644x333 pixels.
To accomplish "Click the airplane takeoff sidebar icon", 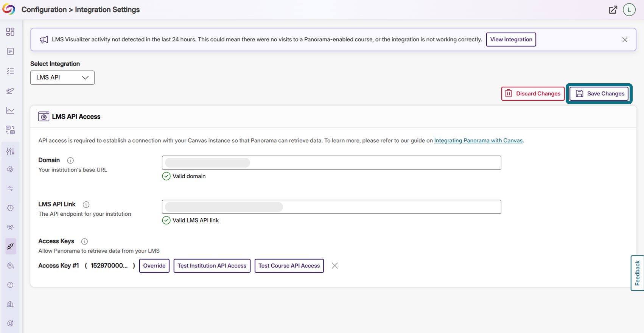I will click(x=10, y=91).
